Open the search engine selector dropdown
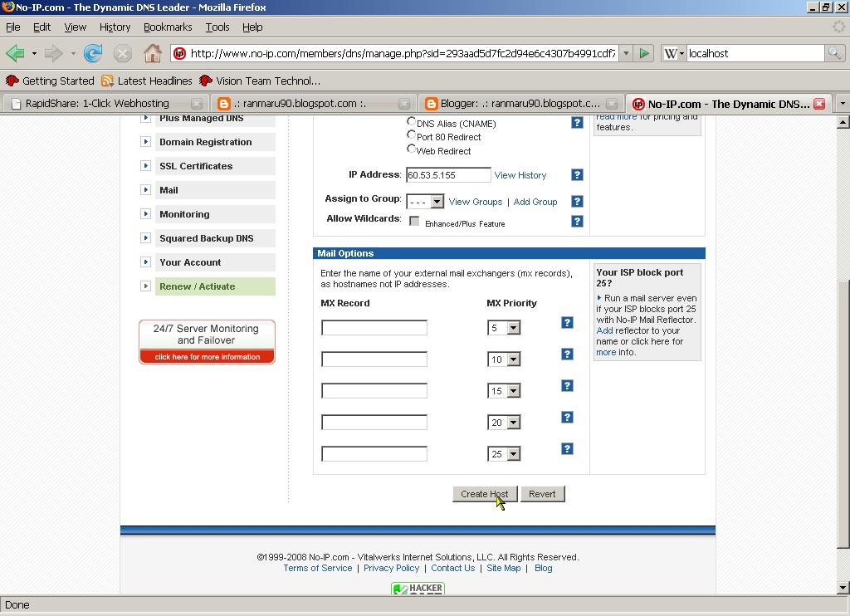 tap(674, 53)
